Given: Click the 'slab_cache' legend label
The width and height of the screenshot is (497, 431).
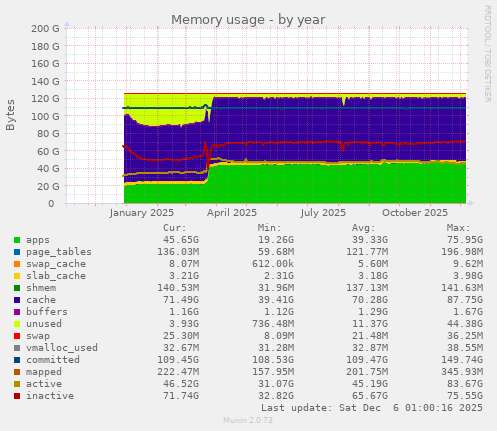Looking at the screenshot, I should click(56, 276).
